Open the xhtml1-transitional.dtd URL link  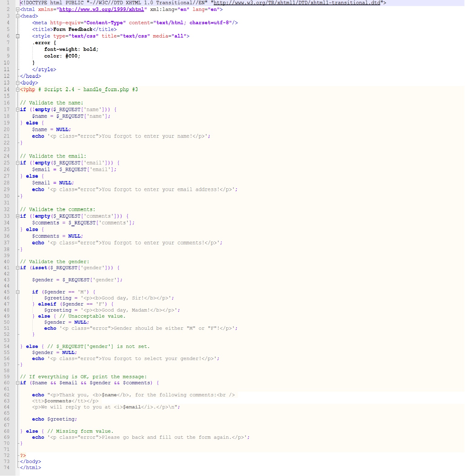297,3
